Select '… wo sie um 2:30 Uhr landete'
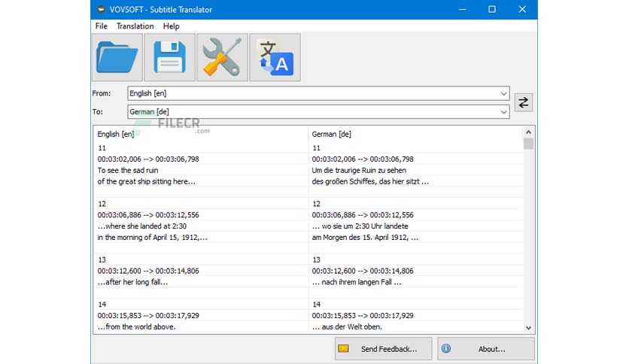 click(x=360, y=226)
